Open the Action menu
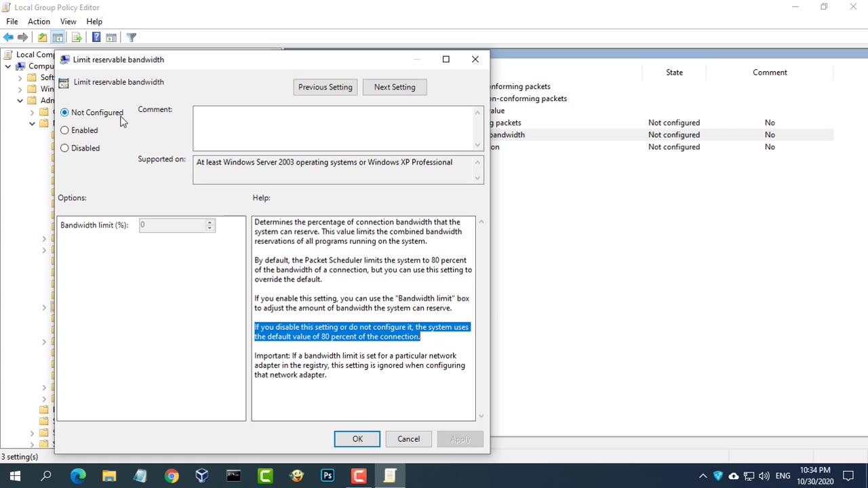 click(x=39, y=22)
